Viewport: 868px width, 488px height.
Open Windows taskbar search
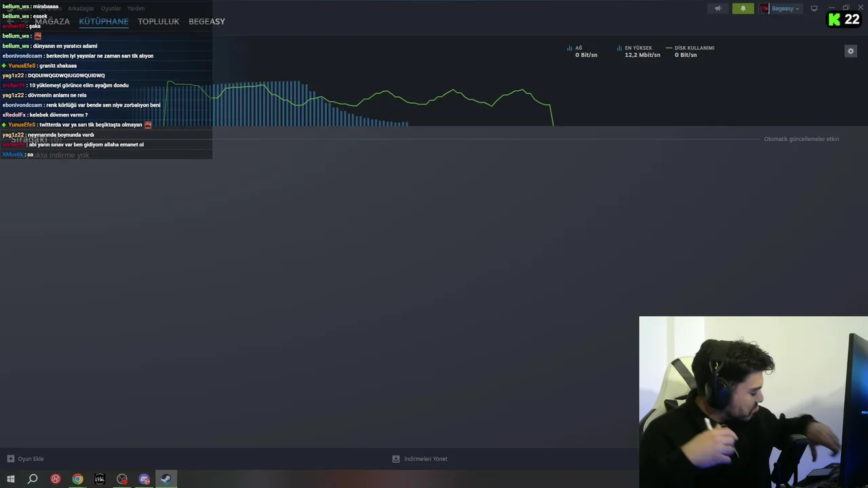point(33,479)
